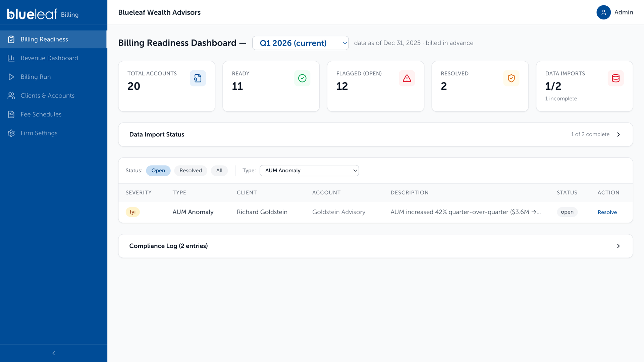Open the Q1 2026 period dropdown
644x362 pixels.
pos(300,43)
